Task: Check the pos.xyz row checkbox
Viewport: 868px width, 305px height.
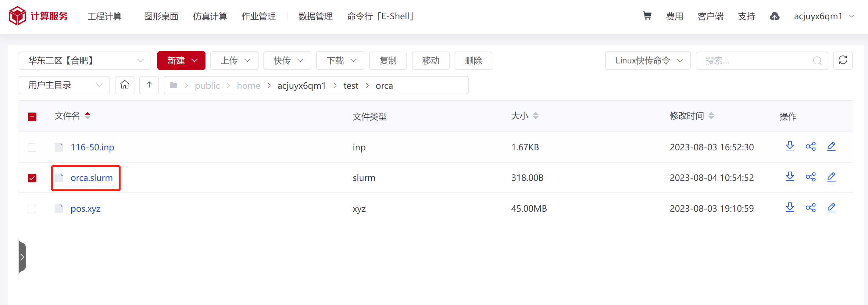Action: pos(32,209)
